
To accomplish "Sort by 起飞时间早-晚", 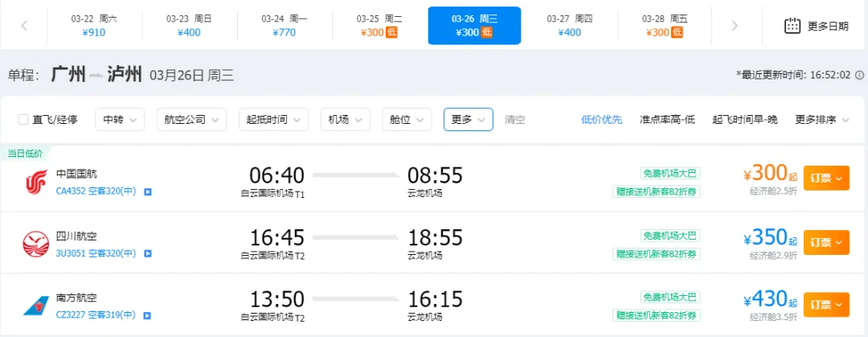I will coord(745,119).
